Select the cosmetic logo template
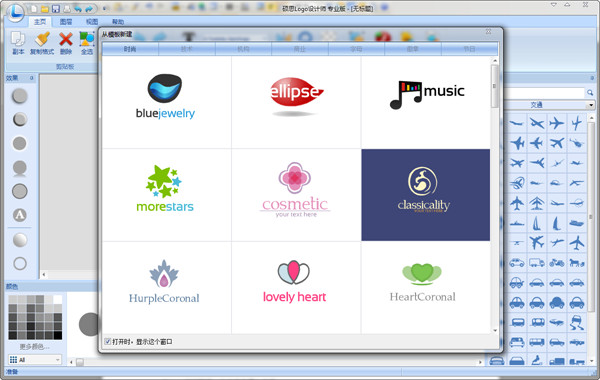This screenshot has width=600, height=380. pyautogui.click(x=296, y=195)
